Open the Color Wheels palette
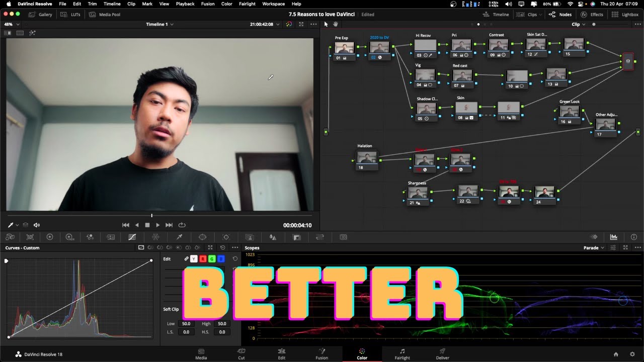This screenshot has height=362, width=644. (x=49, y=237)
